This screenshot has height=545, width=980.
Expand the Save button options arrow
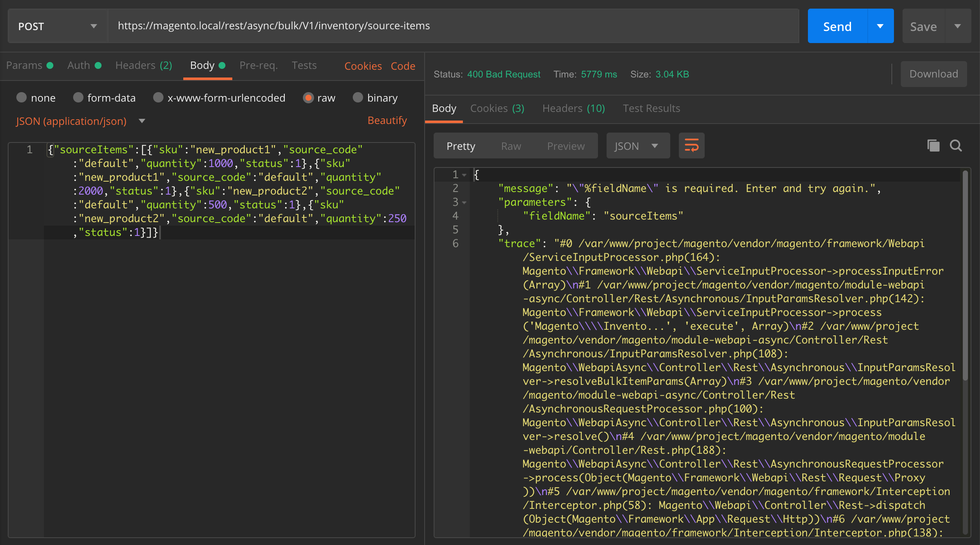(x=958, y=26)
